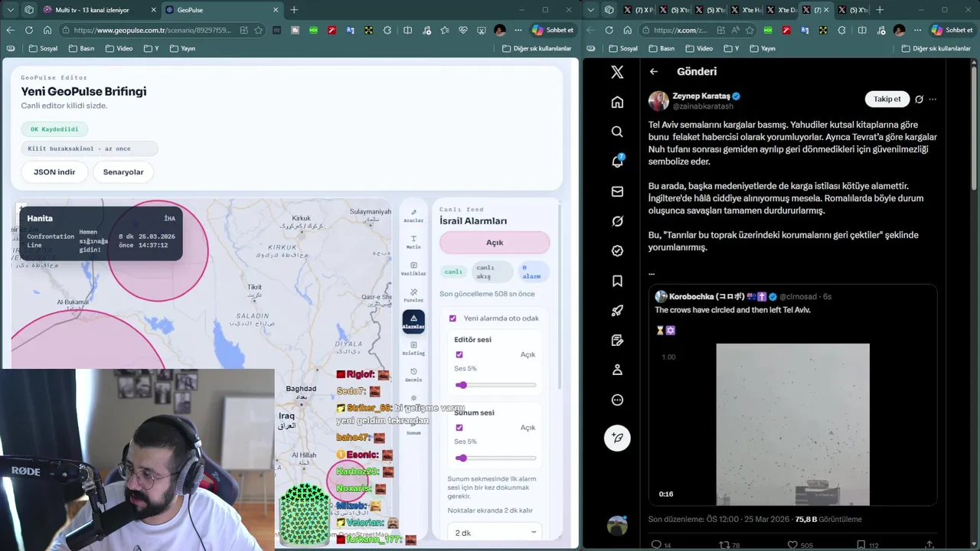
Task: Open Sosyal bookmark folder in GeoPulse window
Action: point(43,48)
